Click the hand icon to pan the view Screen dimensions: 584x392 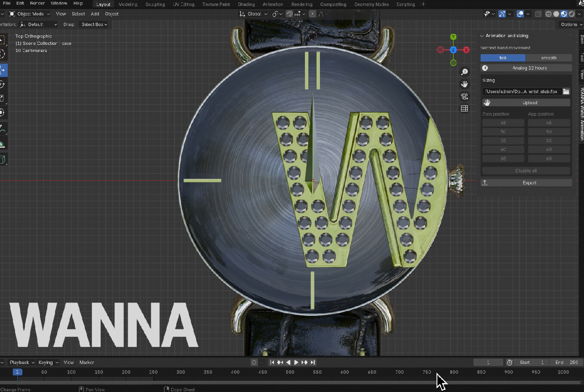pyautogui.click(x=464, y=84)
